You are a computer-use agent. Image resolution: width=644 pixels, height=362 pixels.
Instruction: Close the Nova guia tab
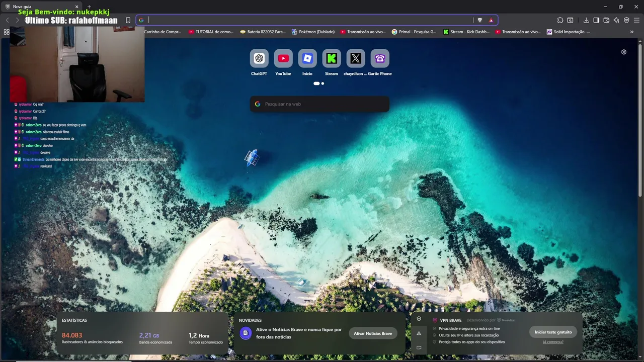[76, 7]
